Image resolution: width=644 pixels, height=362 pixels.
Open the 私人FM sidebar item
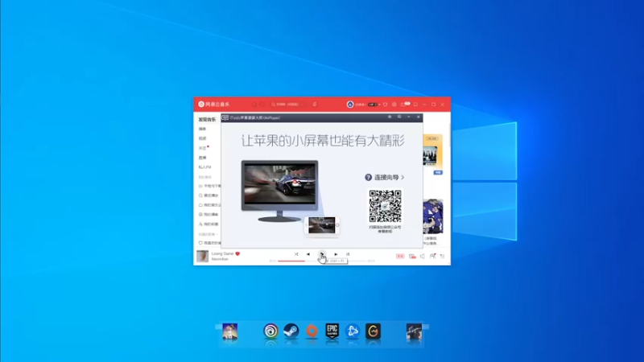tap(205, 167)
